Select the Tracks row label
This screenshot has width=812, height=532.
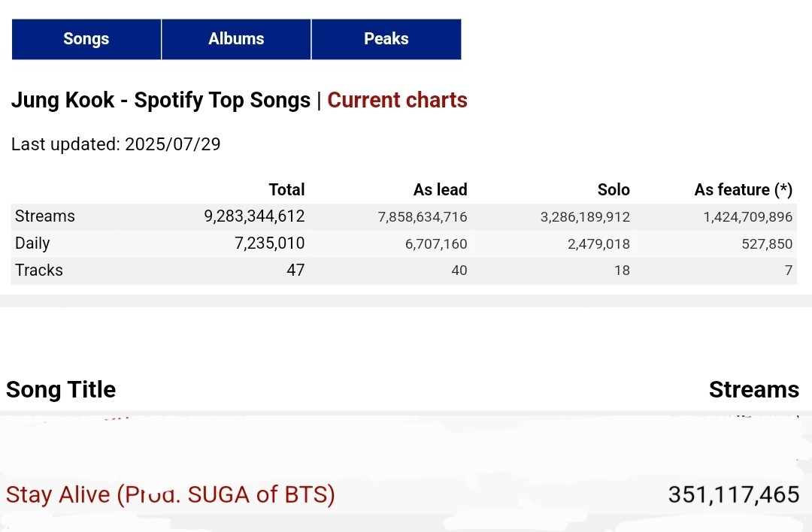click(39, 271)
